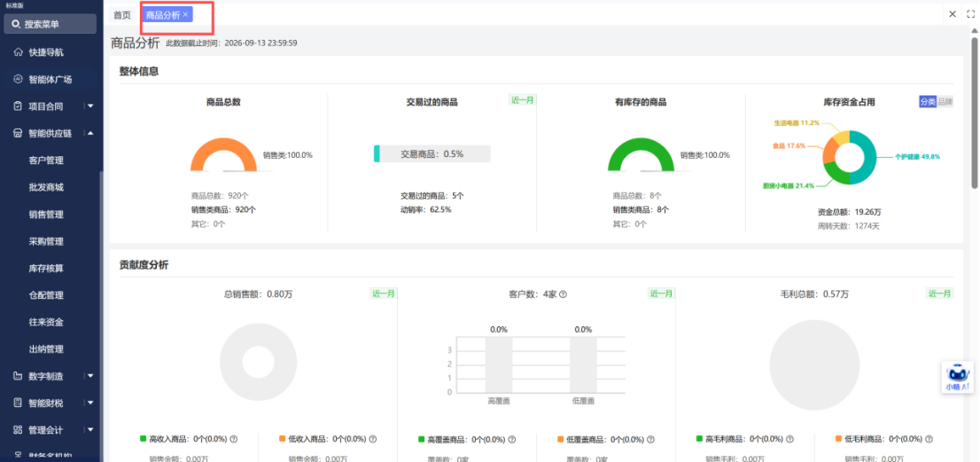Click the 交易商品 0.5% progress bar
The height and width of the screenshot is (462, 980).
pyautogui.click(x=432, y=153)
